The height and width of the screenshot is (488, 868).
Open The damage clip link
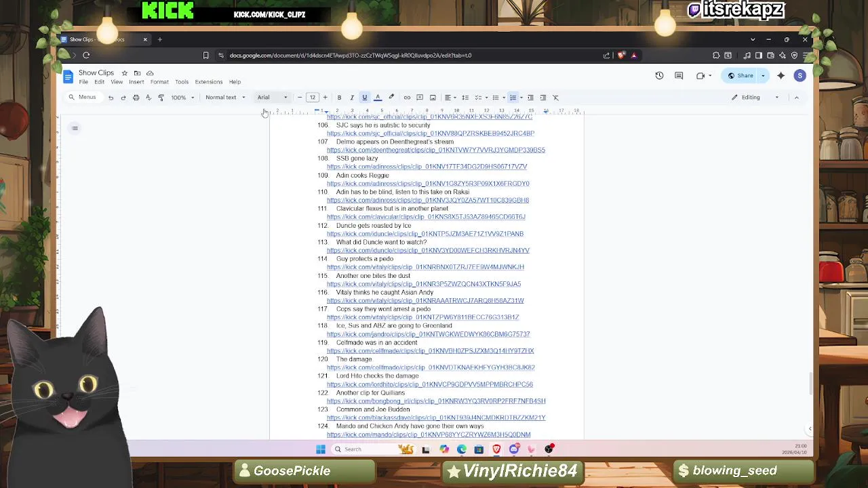point(431,367)
